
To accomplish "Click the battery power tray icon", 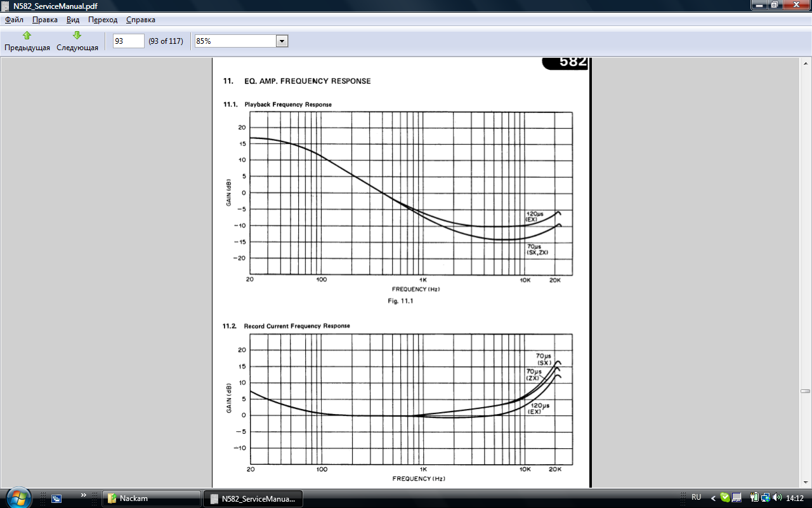I will [x=754, y=498].
